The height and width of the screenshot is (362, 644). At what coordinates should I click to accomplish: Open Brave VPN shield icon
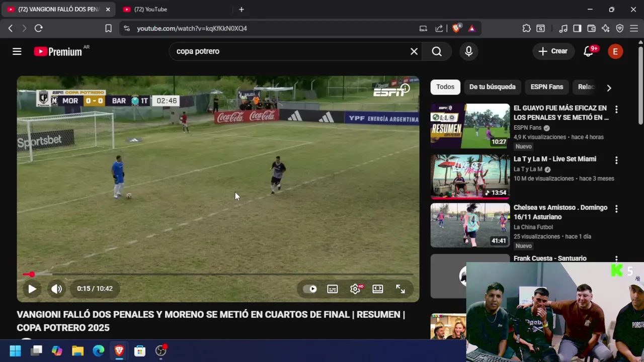[620, 29]
